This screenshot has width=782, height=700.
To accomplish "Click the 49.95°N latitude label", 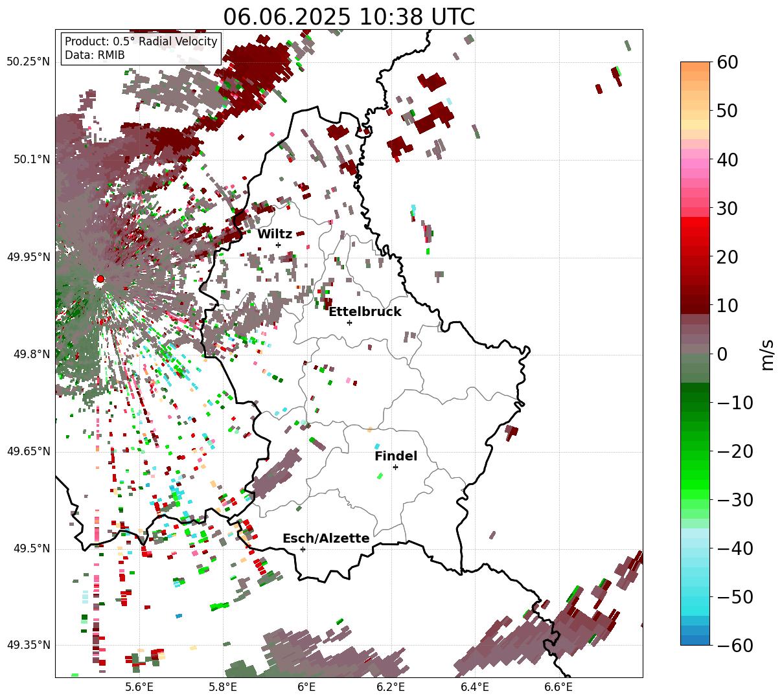I will coord(29,257).
